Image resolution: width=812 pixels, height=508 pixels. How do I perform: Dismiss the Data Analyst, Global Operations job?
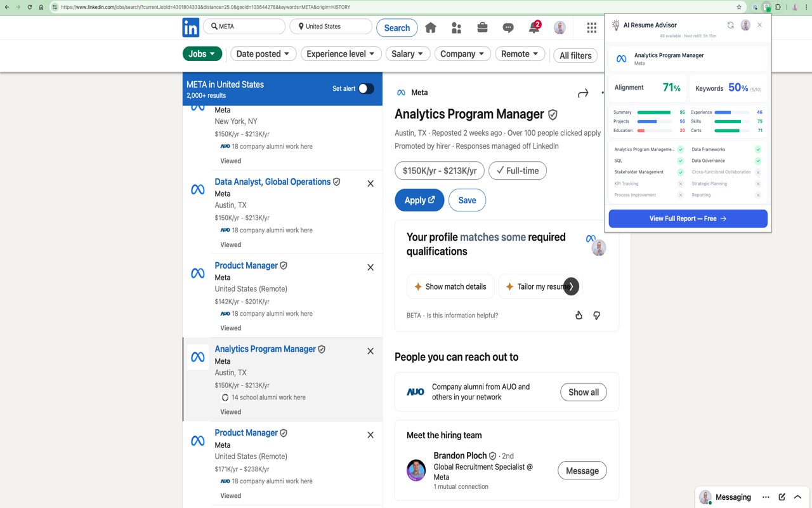click(x=370, y=184)
